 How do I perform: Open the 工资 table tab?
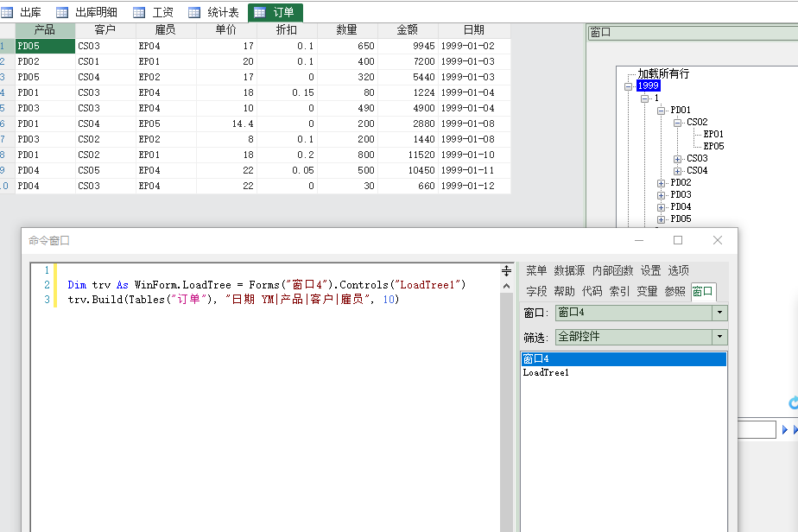153,12
